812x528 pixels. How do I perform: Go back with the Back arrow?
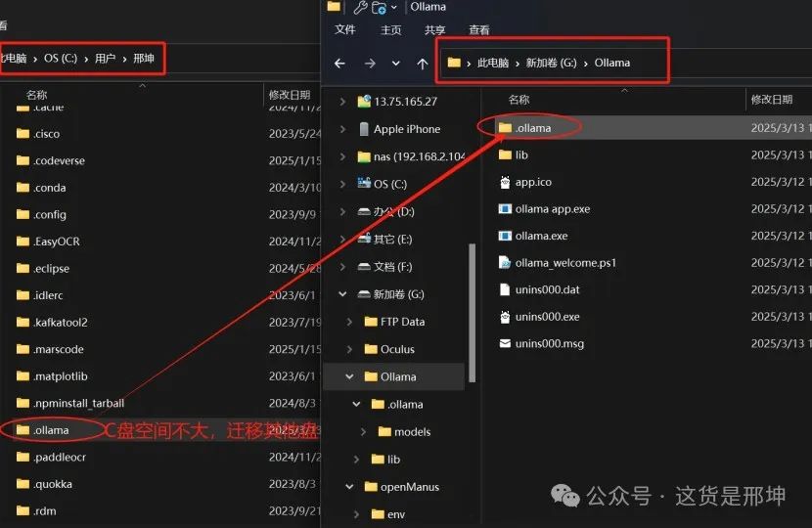pos(339,64)
